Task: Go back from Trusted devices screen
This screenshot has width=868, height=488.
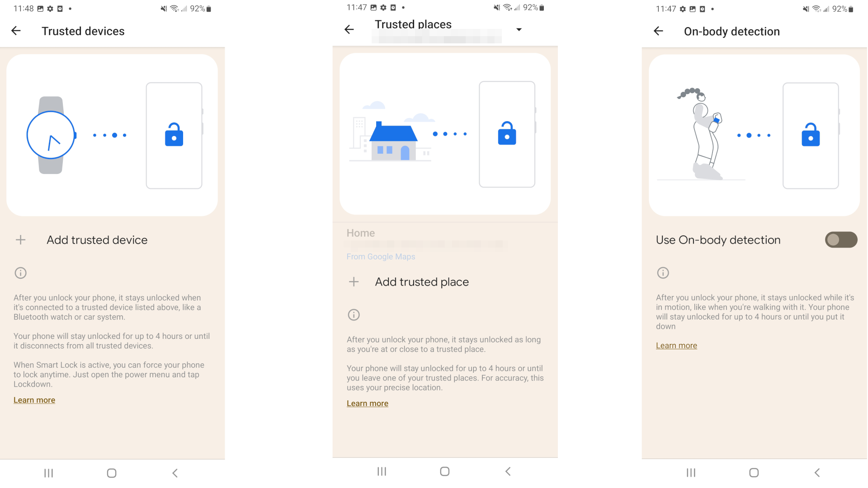Action: point(16,31)
